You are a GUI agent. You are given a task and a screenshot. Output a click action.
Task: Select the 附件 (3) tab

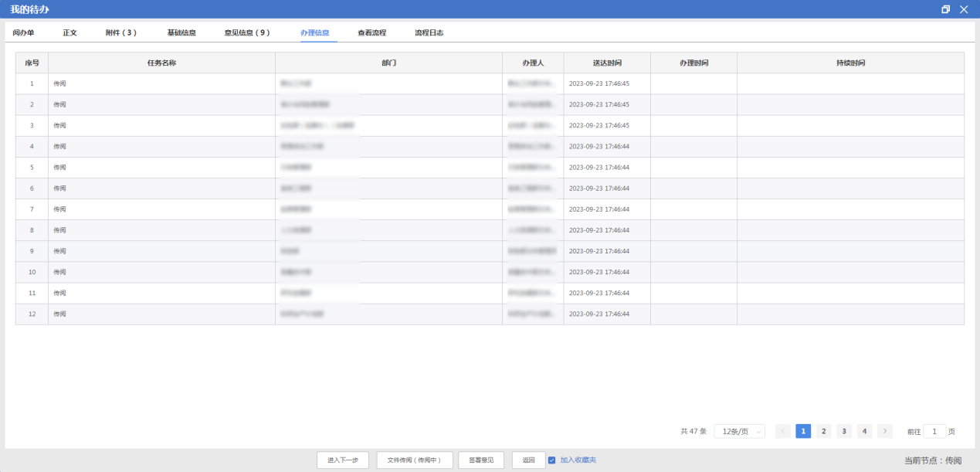pyautogui.click(x=121, y=33)
